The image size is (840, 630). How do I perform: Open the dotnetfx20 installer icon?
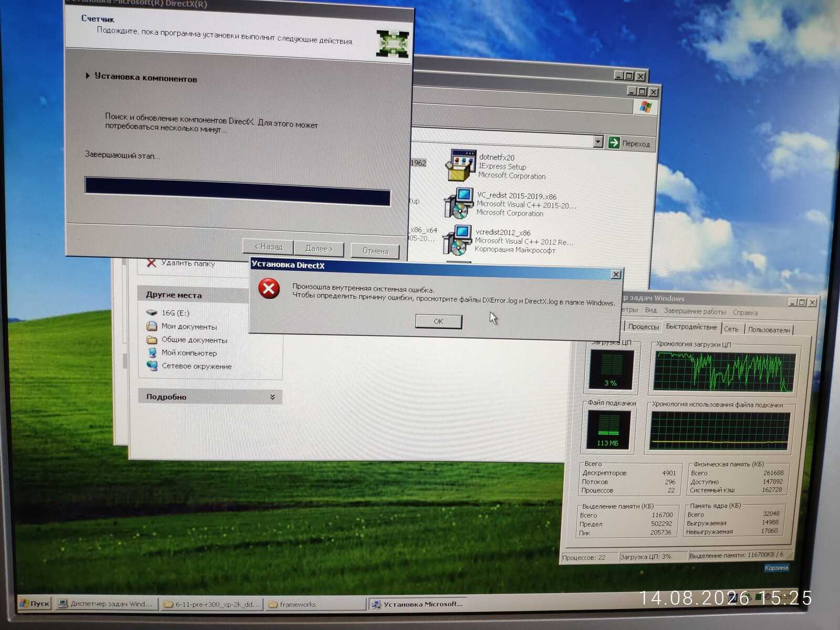coord(460,165)
